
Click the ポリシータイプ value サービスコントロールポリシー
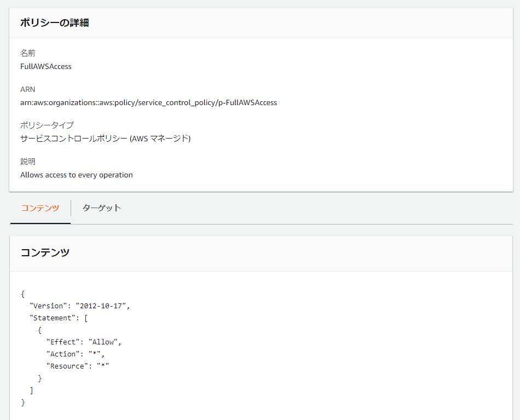click(x=106, y=139)
